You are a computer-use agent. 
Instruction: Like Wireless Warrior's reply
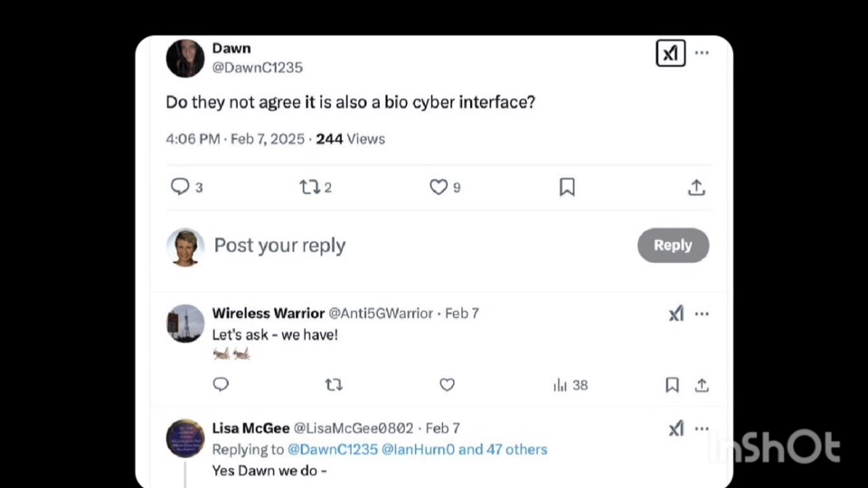click(447, 385)
